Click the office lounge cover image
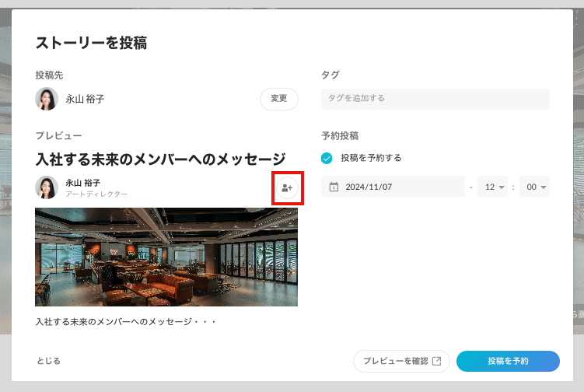 (x=166, y=257)
